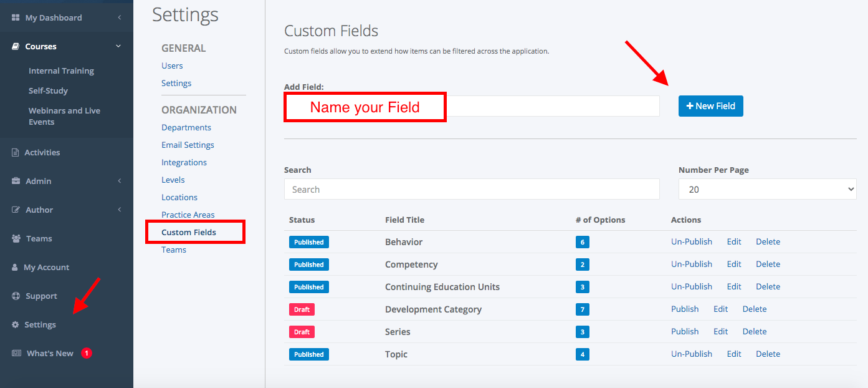Open the What's New menu item
This screenshot has height=388, width=868.
click(50, 353)
